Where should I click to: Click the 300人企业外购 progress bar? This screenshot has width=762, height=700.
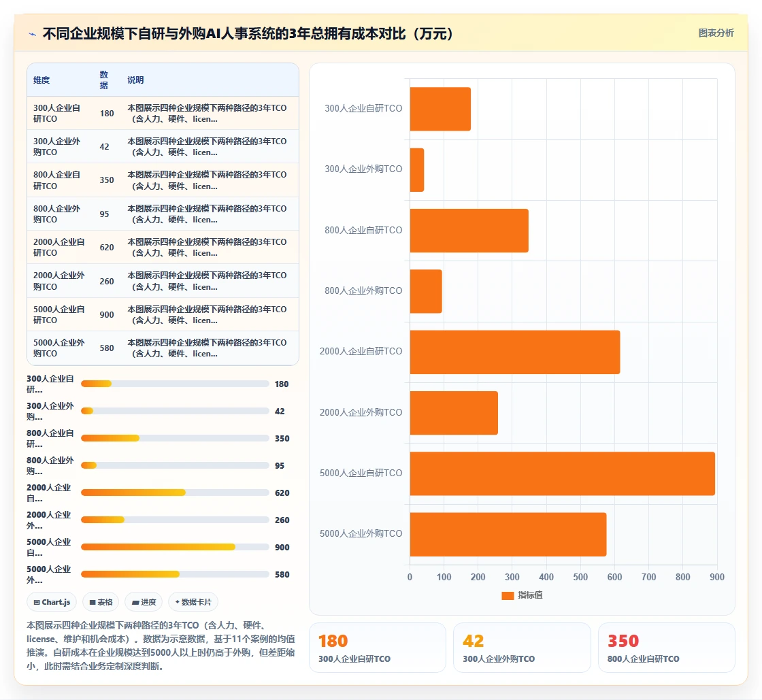(x=175, y=411)
